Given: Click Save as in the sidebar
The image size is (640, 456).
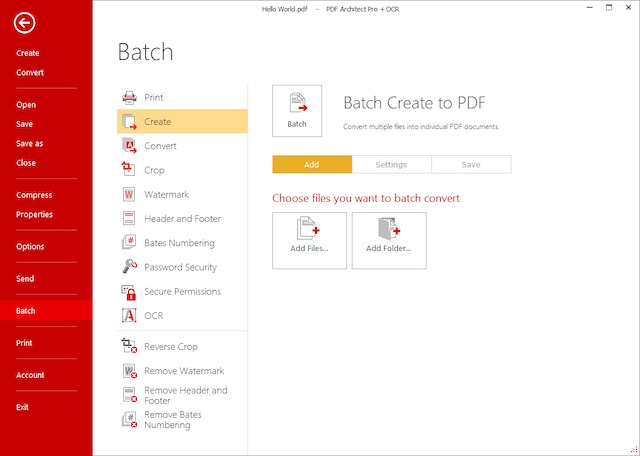Looking at the screenshot, I should coord(29,144).
